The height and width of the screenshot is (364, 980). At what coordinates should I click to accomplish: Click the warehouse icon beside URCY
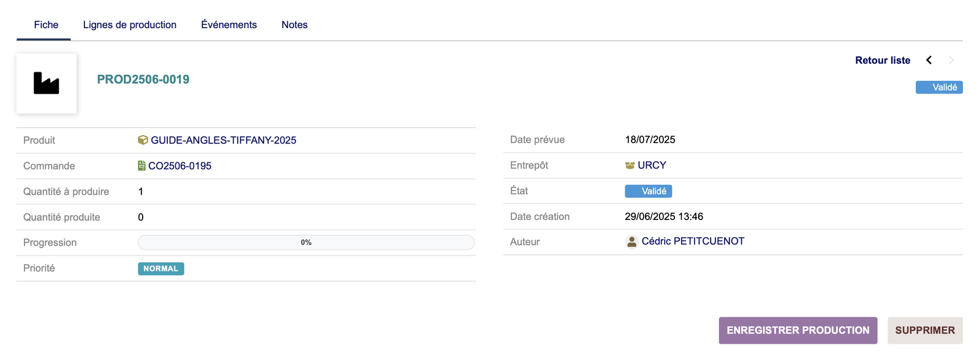pyautogui.click(x=630, y=165)
